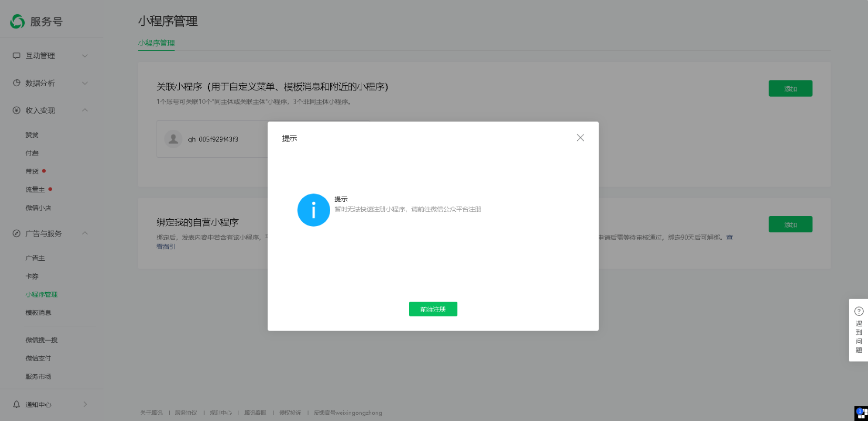868x421 pixels.
Task: Click 遇到问题 help panel text
Action: pos(859,337)
